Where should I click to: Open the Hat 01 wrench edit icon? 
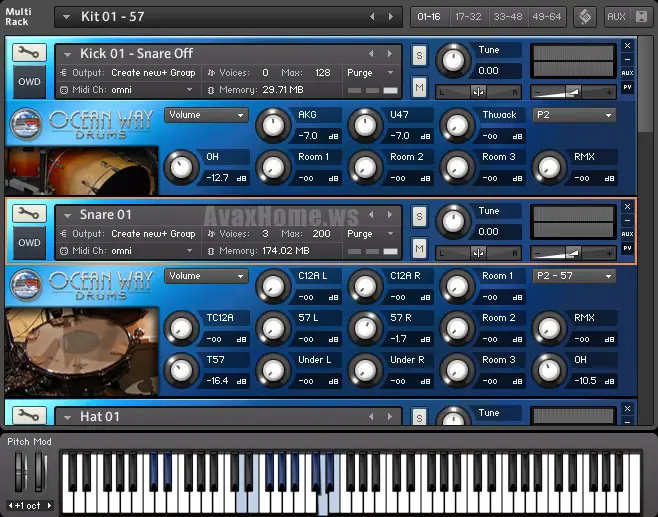(29, 415)
